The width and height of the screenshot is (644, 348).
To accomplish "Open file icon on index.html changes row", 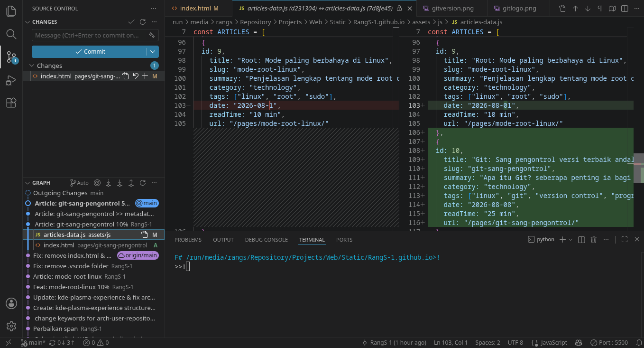I will pyautogui.click(x=126, y=76).
